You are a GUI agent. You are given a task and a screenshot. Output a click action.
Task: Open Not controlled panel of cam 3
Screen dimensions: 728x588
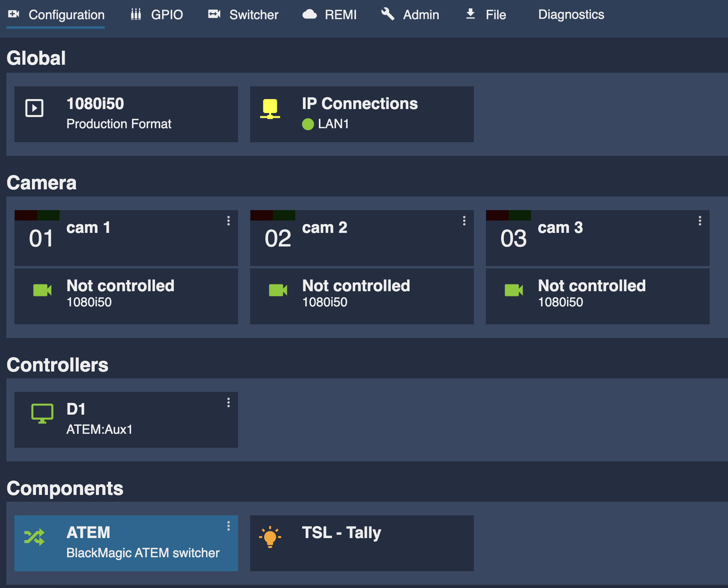click(x=598, y=296)
